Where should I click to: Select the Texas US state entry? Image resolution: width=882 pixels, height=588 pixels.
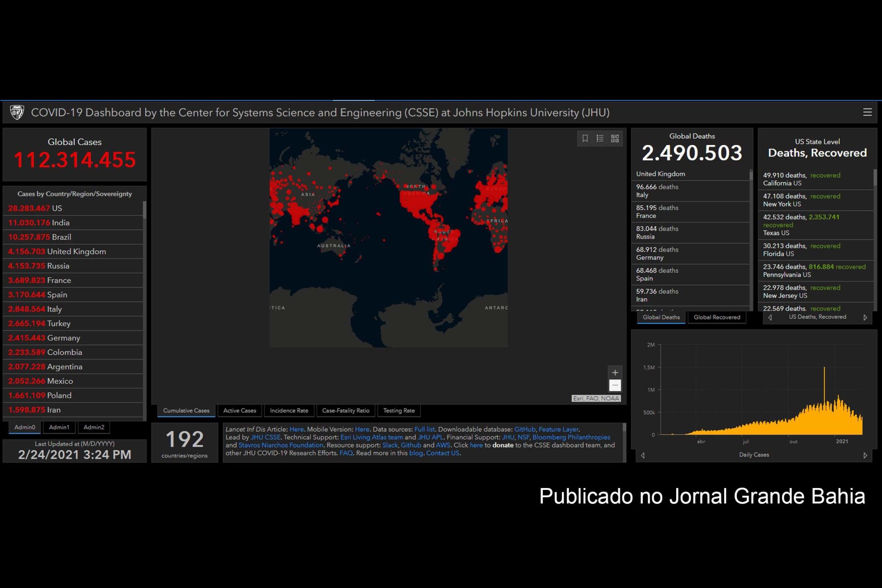tap(816, 225)
